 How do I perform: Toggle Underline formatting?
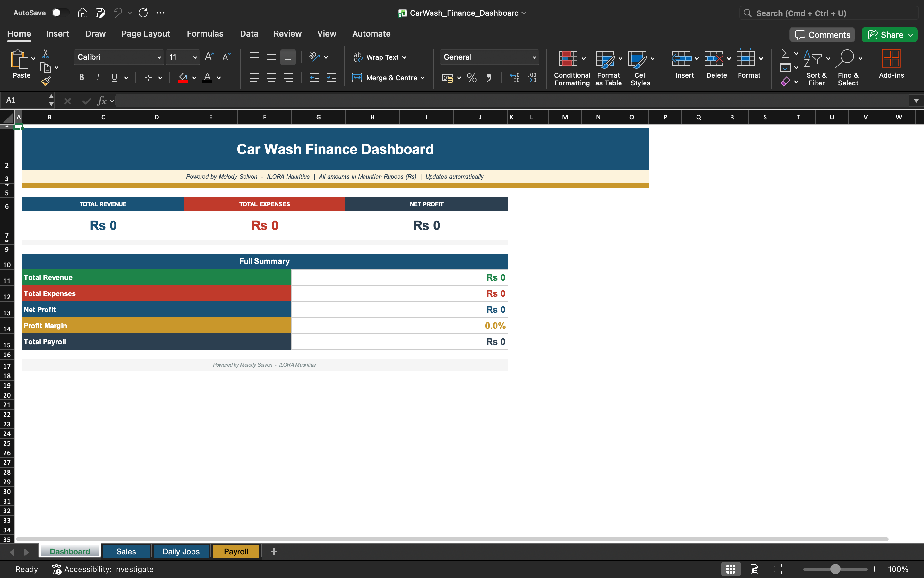click(114, 78)
